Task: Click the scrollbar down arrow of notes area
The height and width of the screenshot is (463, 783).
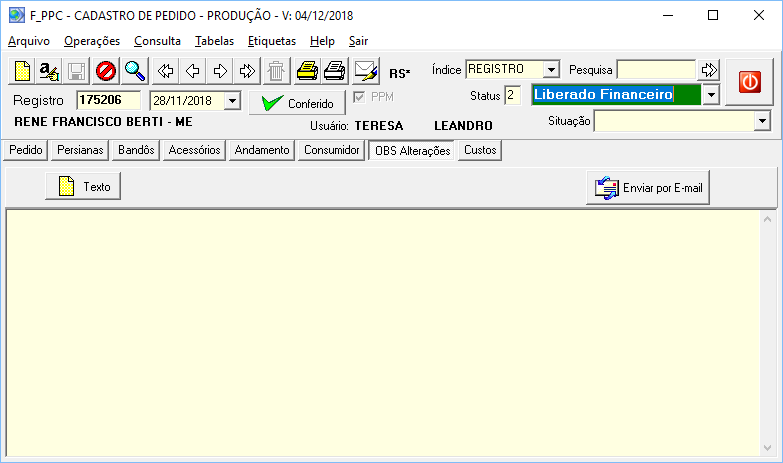Action: [x=768, y=448]
